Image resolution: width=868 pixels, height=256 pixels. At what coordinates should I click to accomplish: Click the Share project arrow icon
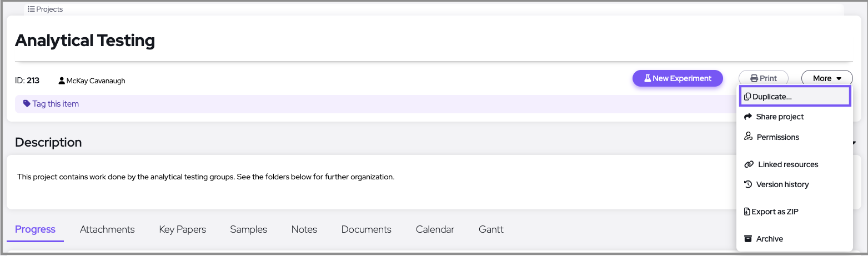tap(748, 117)
